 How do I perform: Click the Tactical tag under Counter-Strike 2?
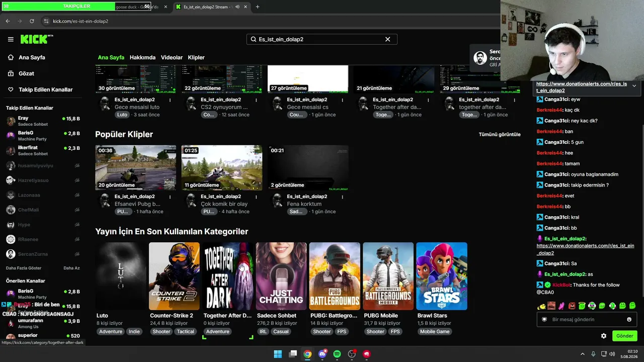[x=185, y=331]
